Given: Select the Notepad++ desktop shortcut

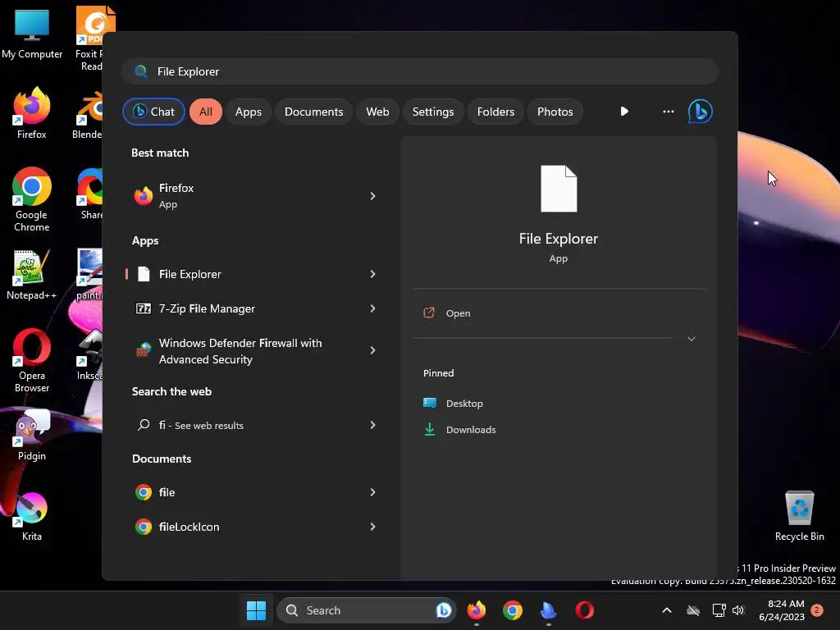Looking at the screenshot, I should point(32,275).
